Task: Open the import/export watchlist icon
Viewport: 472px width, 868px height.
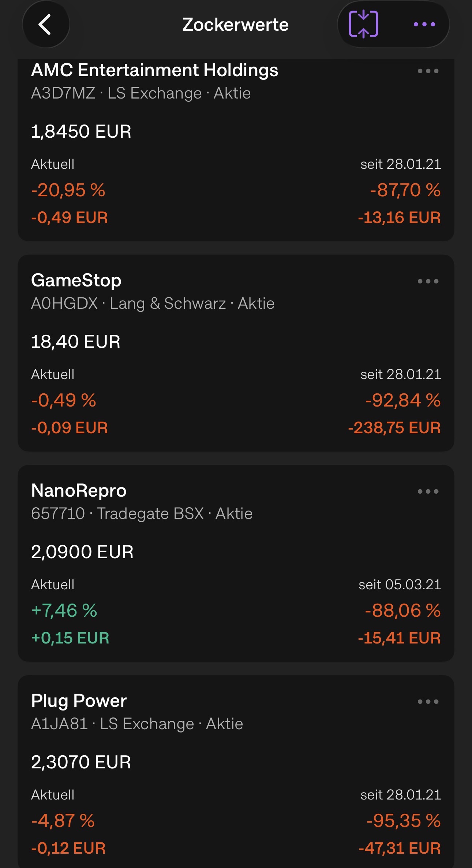Action: coord(363,24)
